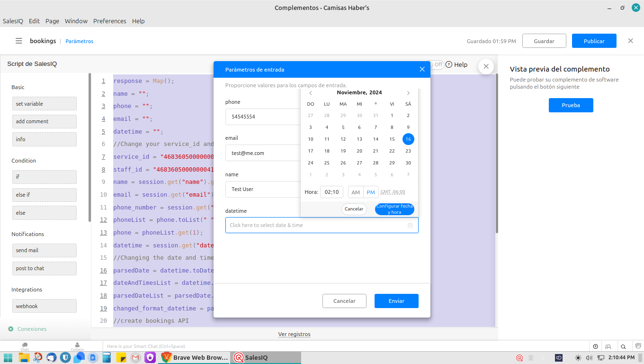Open the Chats panel icon
The image size is (644, 364).
tap(25, 346)
